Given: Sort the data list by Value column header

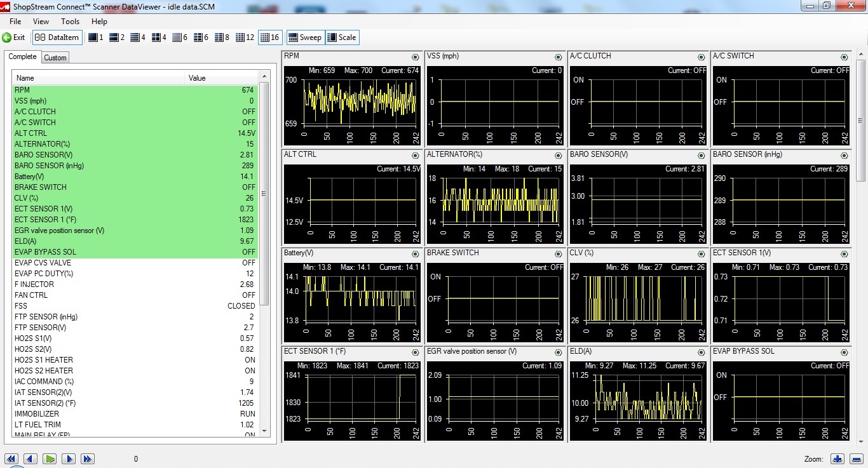Looking at the screenshot, I should tap(222, 78).
